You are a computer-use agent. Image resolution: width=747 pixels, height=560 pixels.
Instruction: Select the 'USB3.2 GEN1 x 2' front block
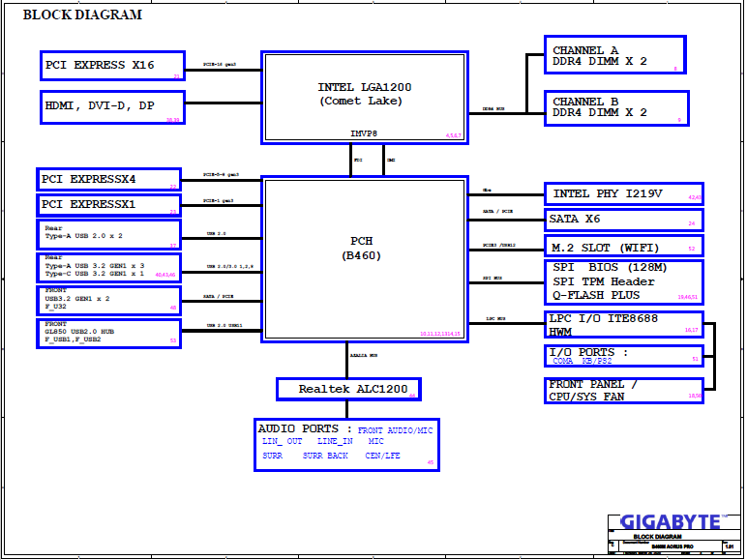[x=108, y=301]
